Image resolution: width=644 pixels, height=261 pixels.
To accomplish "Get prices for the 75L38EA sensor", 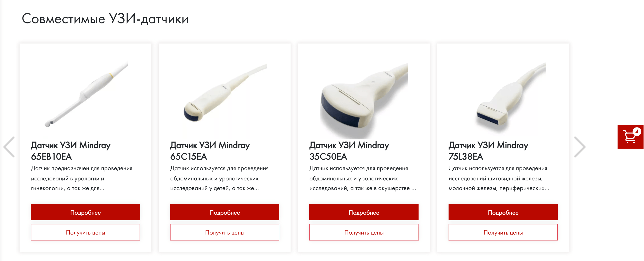I will [x=503, y=232].
